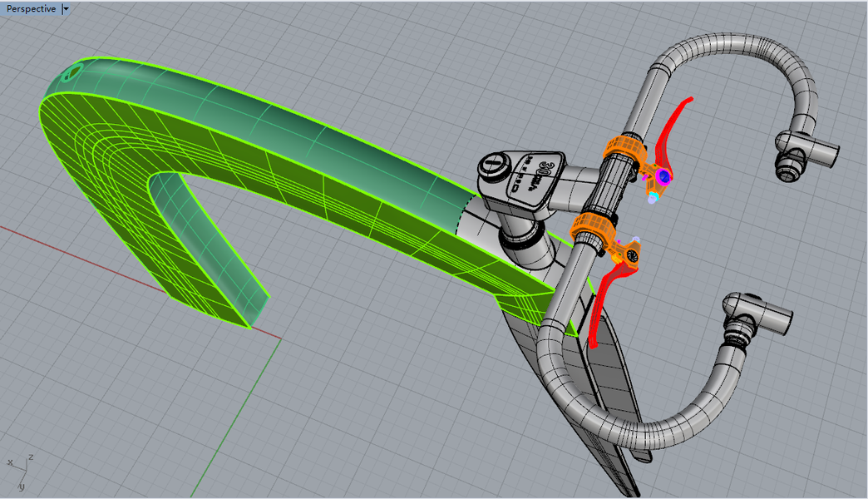The height and width of the screenshot is (499, 868).
Task: Click the round bolt head on the stem top
Action: [x=493, y=166]
